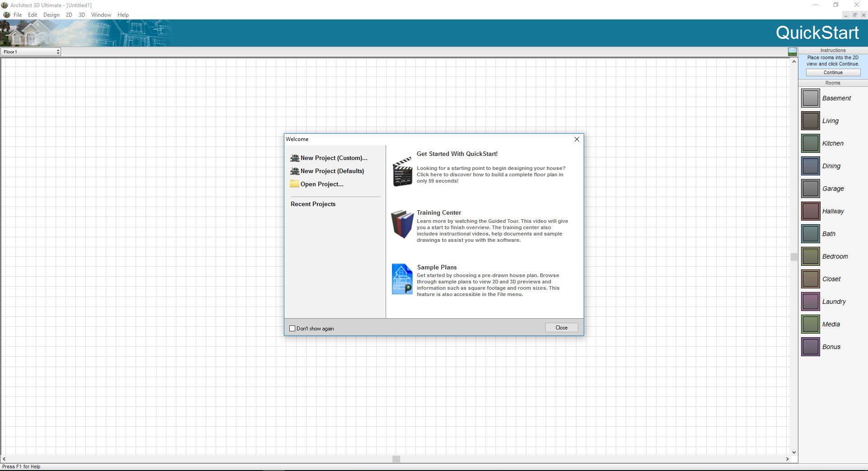Enable the Don't show again checkbox
The height and width of the screenshot is (471, 868).
[292, 329]
